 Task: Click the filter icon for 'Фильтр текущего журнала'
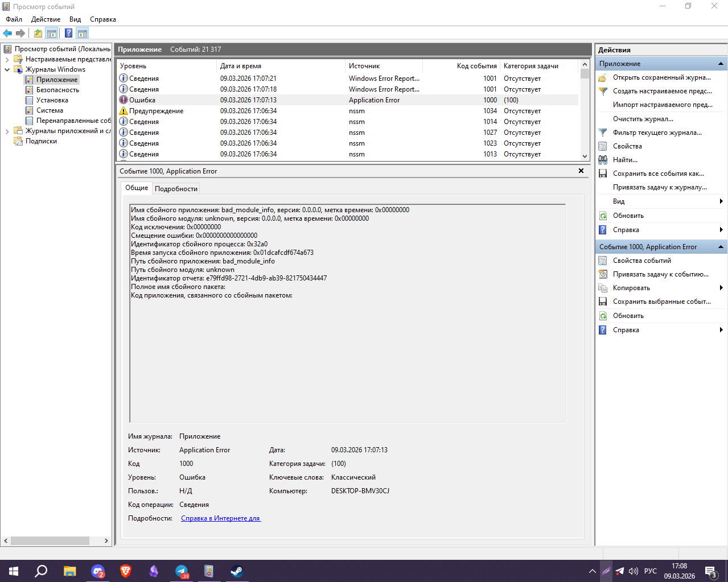[x=603, y=133]
